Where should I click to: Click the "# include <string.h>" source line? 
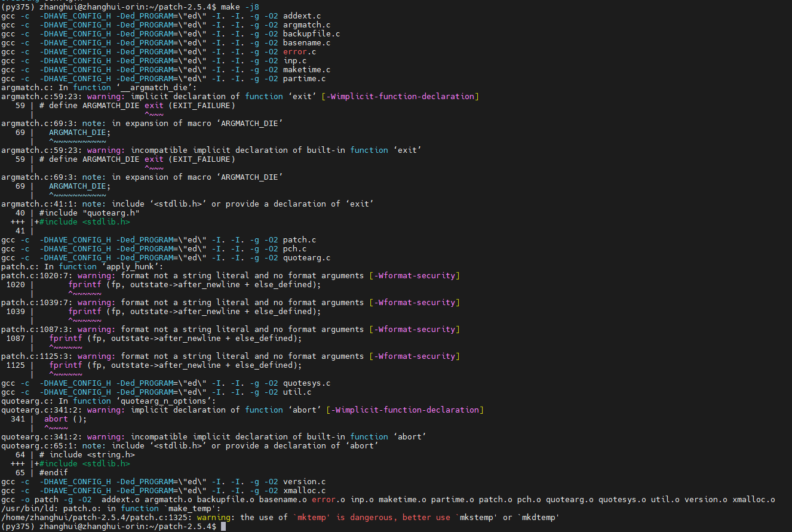[87, 454]
